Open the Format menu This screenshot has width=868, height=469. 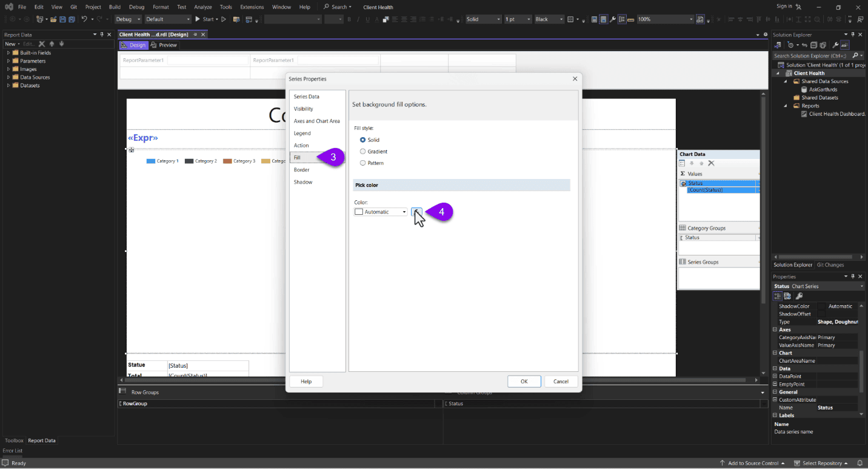pyautogui.click(x=161, y=7)
